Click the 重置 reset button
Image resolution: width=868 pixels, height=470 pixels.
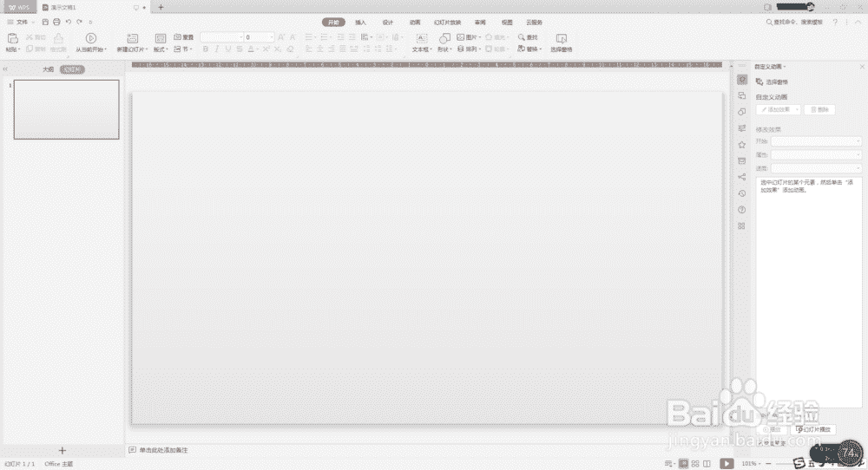184,37
